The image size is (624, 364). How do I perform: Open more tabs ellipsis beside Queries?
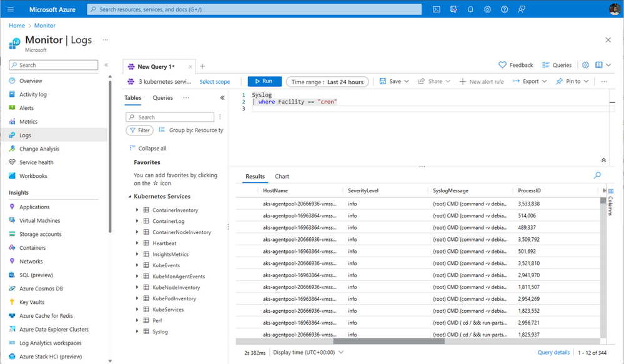click(x=186, y=98)
